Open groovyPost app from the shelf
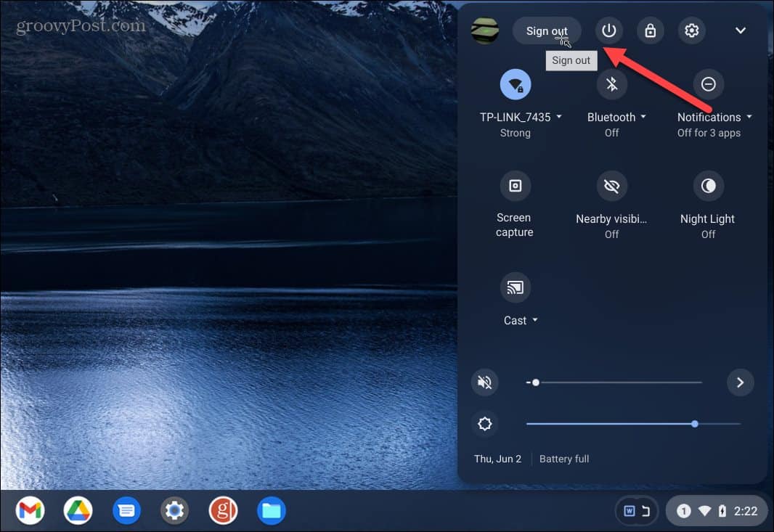The width and height of the screenshot is (774, 532). (223, 511)
